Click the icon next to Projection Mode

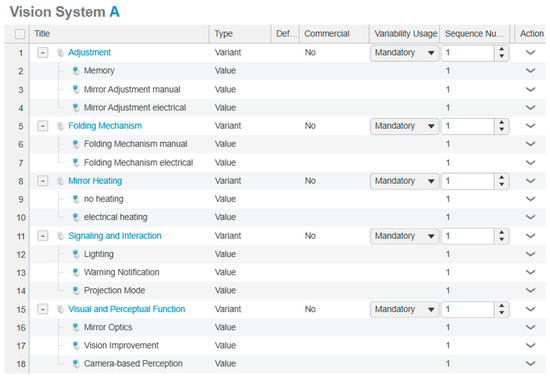point(76,291)
